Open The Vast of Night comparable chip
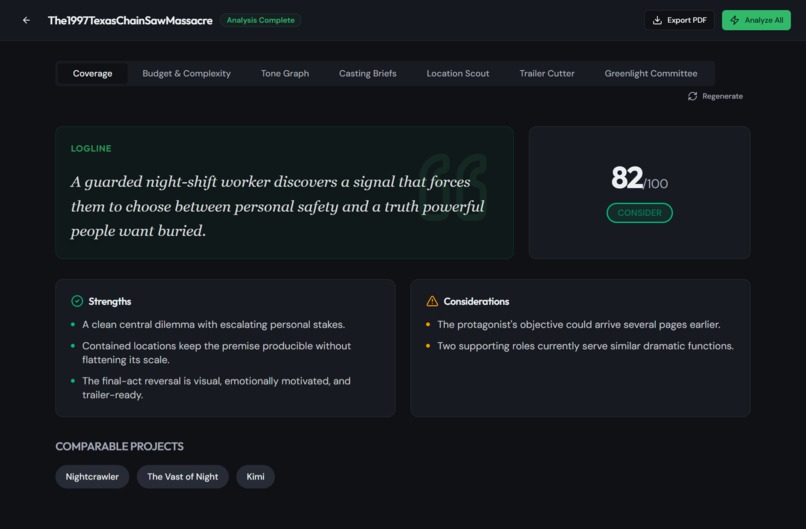The height and width of the screenshot is (529, 806). point(182,477)
